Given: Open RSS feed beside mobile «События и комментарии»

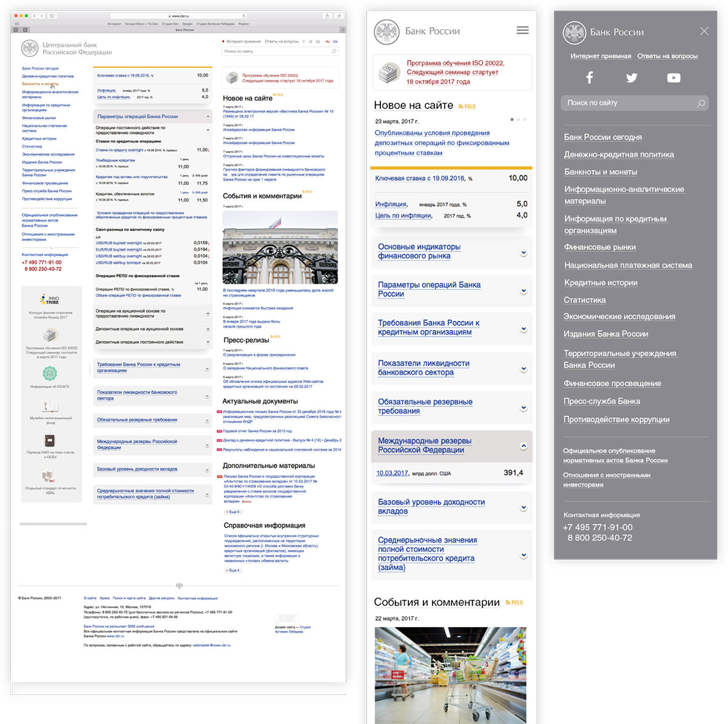Looking at the screenshot, I should point(514,603).
